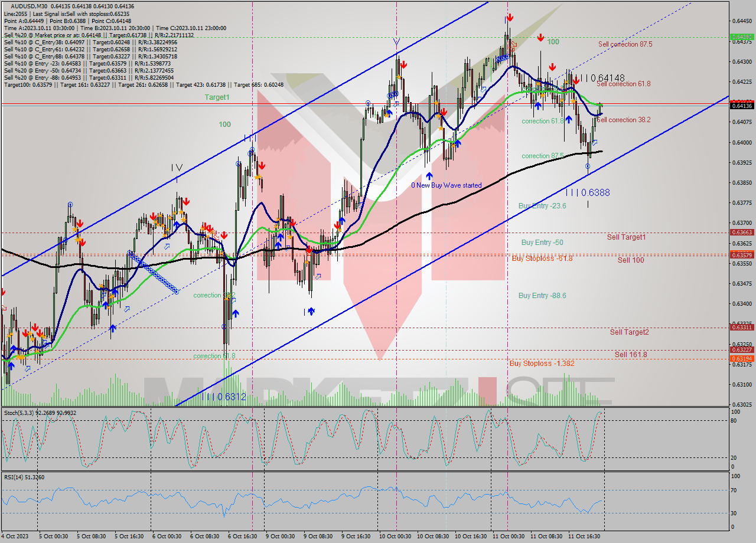Click the 0.63100 price axis label
Screen dimensions: 756x543
coord(742,385)
